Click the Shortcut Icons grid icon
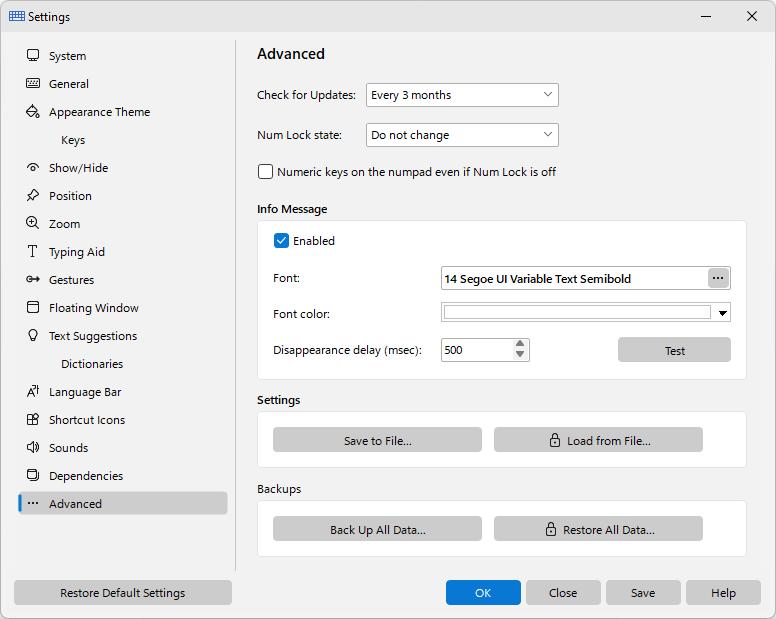This screenshot has width=776, height=619. pos(33,420)
